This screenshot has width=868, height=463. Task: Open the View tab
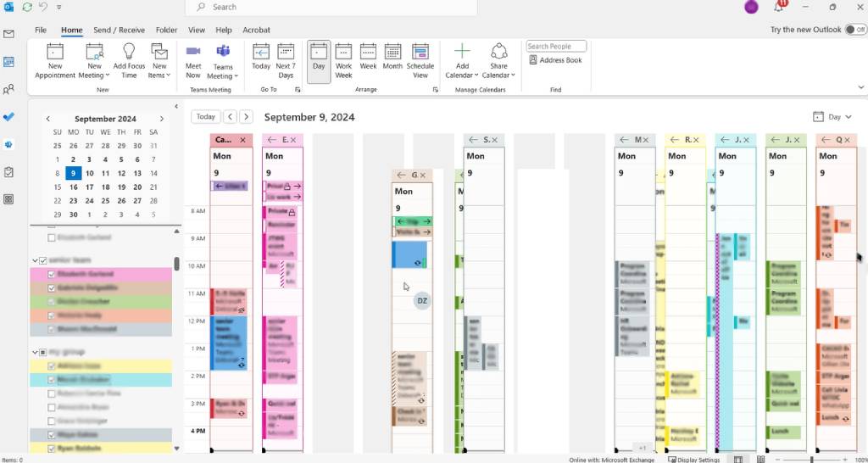[x=197, y=30]
